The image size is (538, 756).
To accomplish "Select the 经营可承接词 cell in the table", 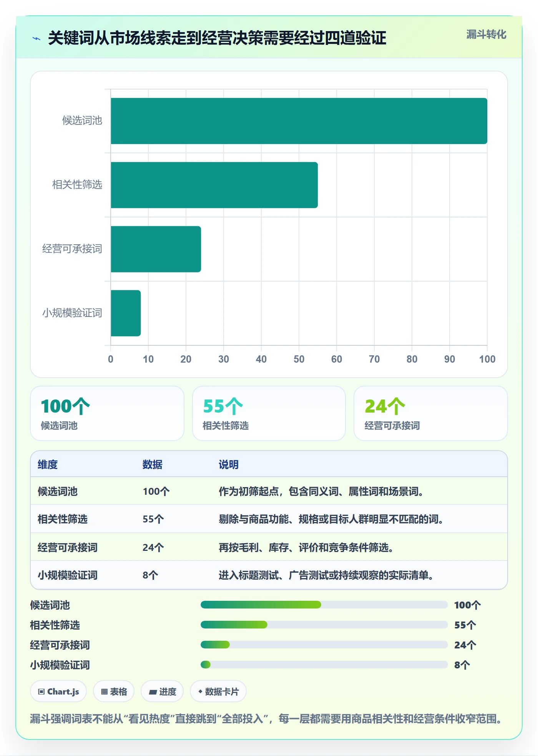I will [x=68, y=547].
